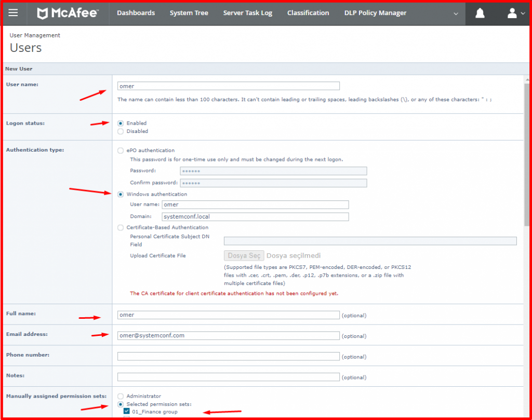Open the Server Task Log
Viewport: 532px width, 420px height.
[x=248, y=12]
